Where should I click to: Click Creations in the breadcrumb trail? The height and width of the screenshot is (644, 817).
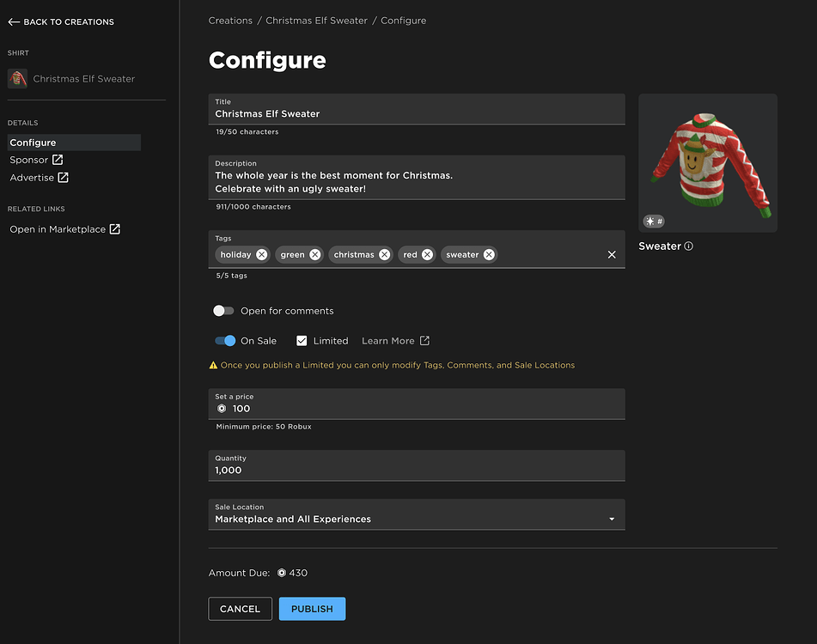coord(229,20)
